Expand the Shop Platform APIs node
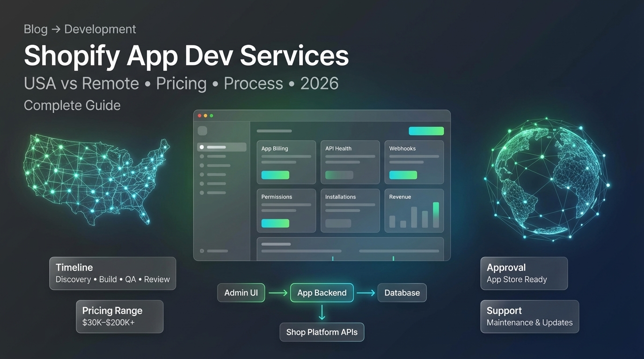Image resolution: width=644 pixels, height=359 pixels. point(322,332)
